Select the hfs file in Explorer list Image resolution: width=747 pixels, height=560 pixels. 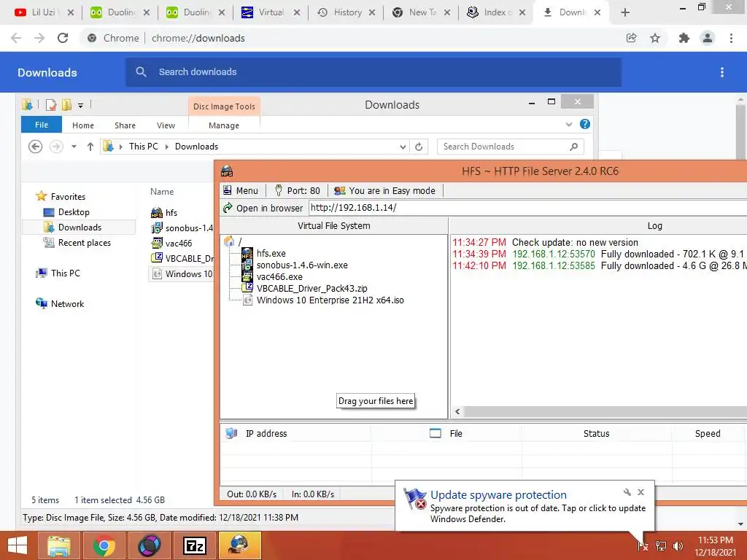coord(164,212)
